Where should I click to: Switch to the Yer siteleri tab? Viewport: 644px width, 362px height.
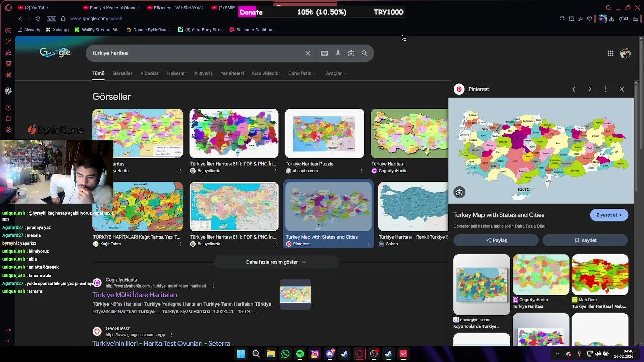tap(232, 73)
